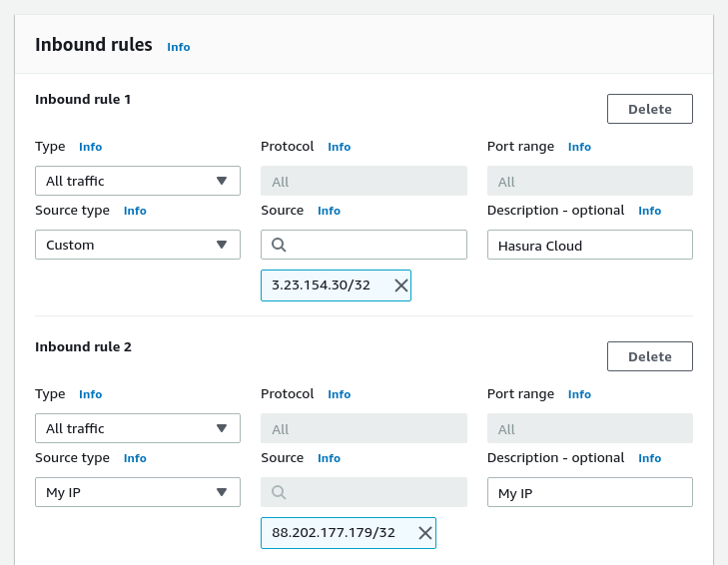The image size is (728, 565).
Task: Click the Inbound rule 1 heading
Action: (83, 100)
